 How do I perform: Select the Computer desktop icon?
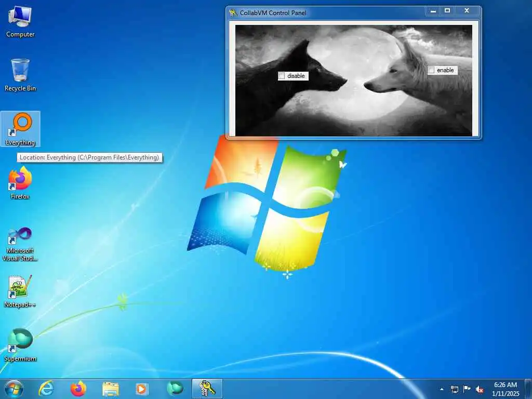point(20,22)
